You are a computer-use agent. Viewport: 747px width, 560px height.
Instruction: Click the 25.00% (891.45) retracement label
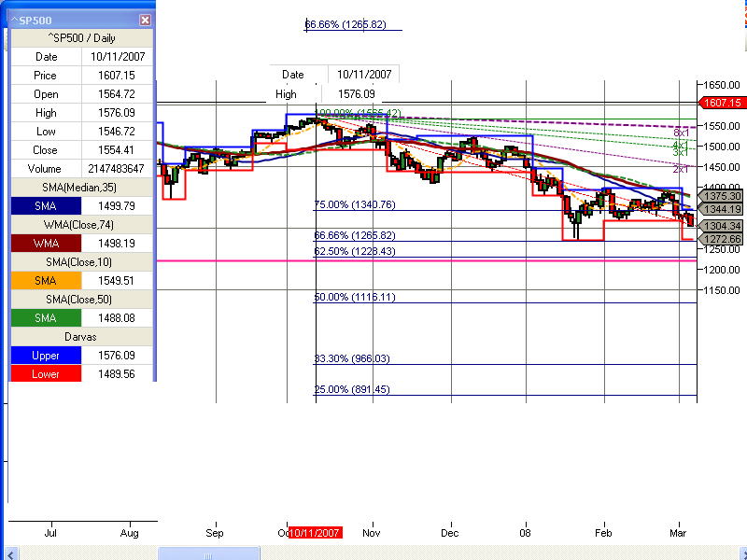point(352,389)
